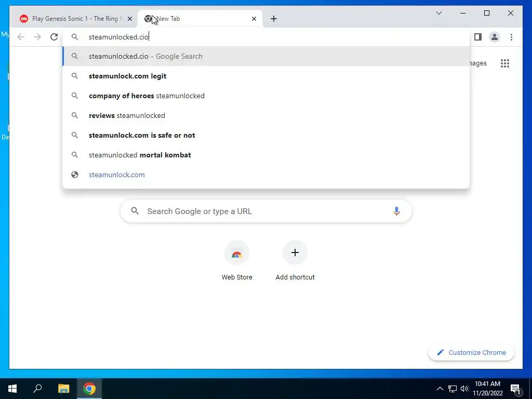Screen dimensions: 532x399
Task: Click the Customize Chrome button
Action: 471,353
